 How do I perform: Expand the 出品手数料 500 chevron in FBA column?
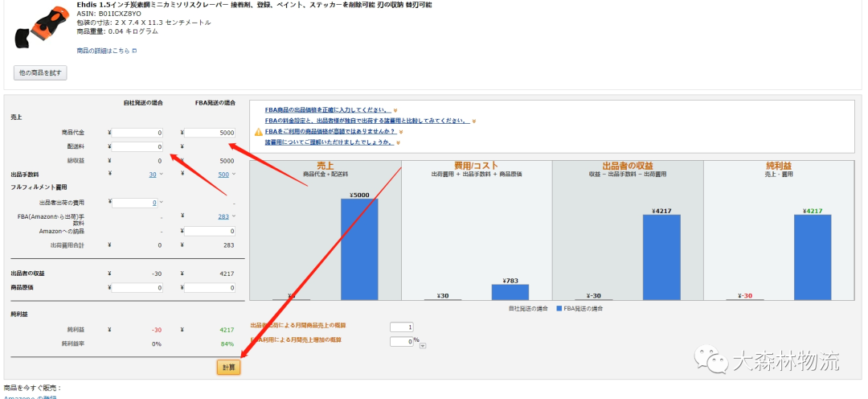pyautogui.click(x=233, y=174)
